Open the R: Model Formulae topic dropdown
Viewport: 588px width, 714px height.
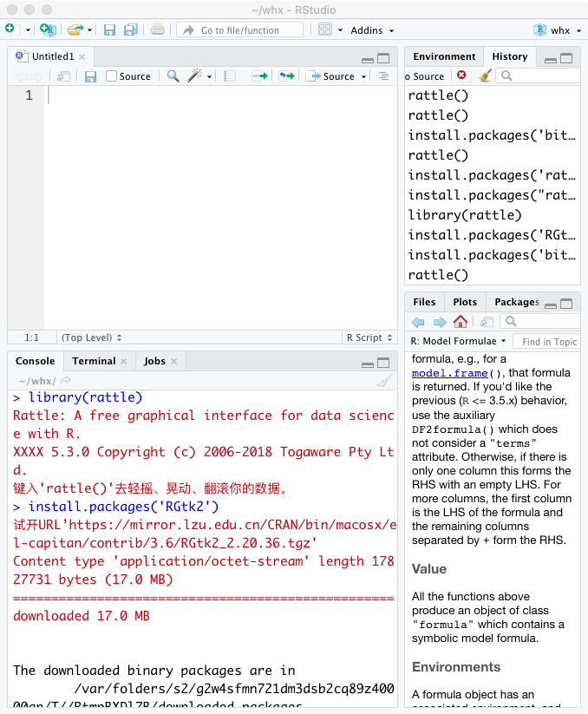pos(458,341)
